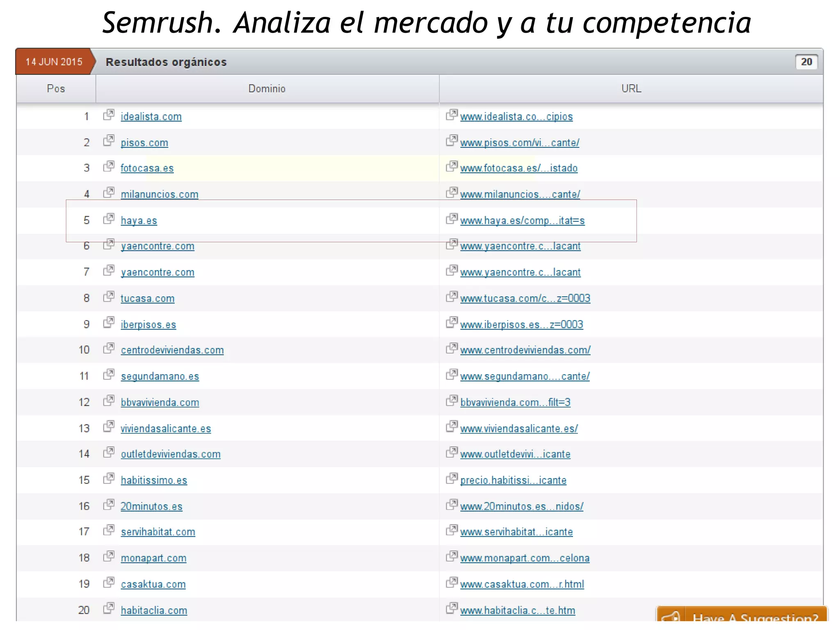Image resolution: width=840 pixels, height=630 pixels.
Task: Open www.milanuncios....cante/ URL link
Action: (x=520, y=195)
